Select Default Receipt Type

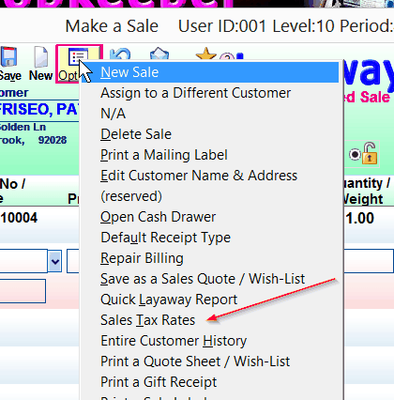point(209,238)
